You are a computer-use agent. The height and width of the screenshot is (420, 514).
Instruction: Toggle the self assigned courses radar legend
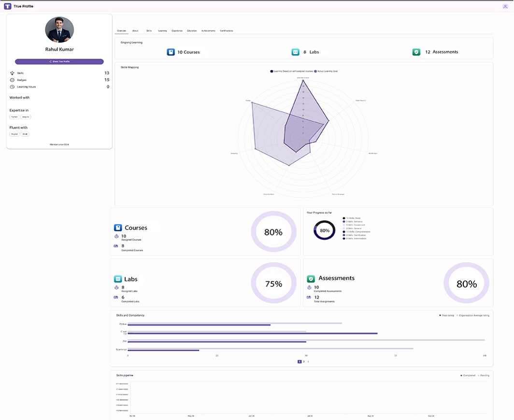coord(291,71)
